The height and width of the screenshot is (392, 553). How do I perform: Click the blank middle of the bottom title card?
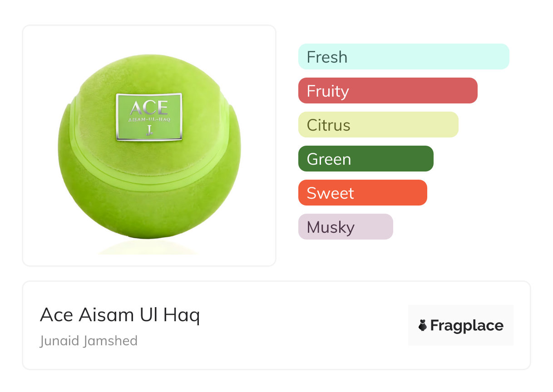(x=300, y=325)
